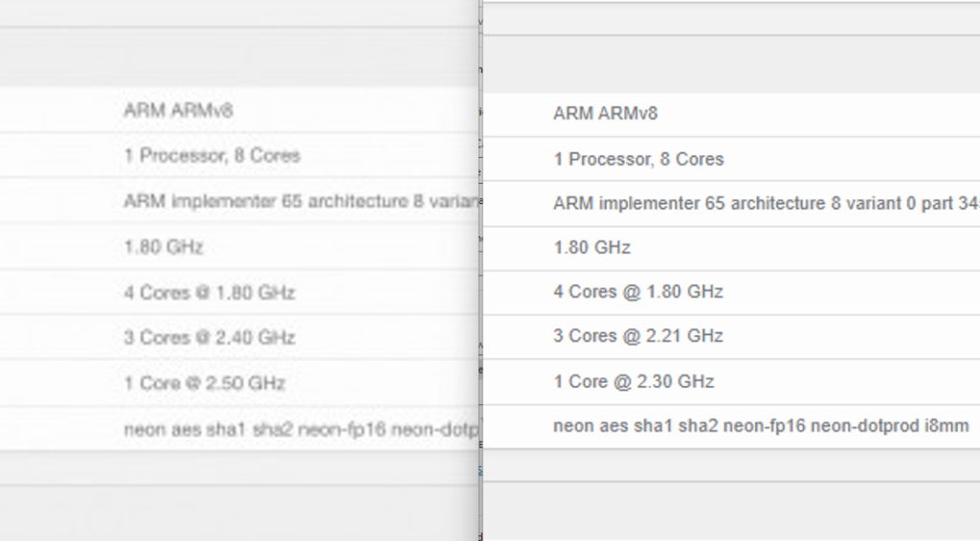Click the "3 Cores @ 2.21 GHz" row
This screenshot has width=980, height=541.
click(x=637, y=336)
